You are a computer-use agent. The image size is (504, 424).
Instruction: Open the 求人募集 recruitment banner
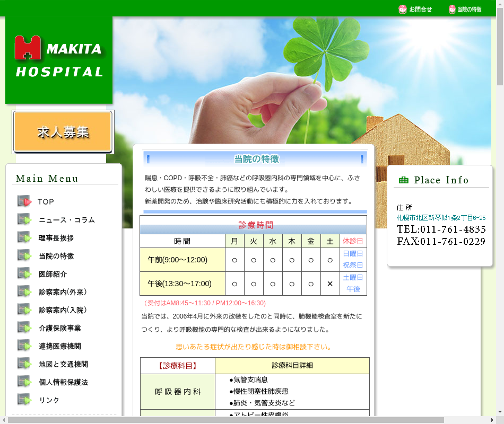click(63, 132)
